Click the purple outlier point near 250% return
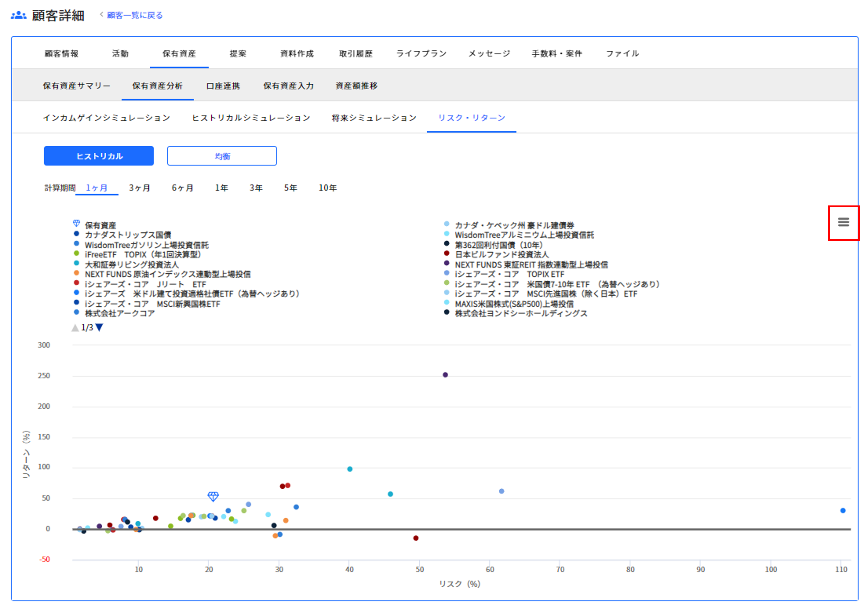The width and height of the screenshot is (868, 609). [445, 375]
